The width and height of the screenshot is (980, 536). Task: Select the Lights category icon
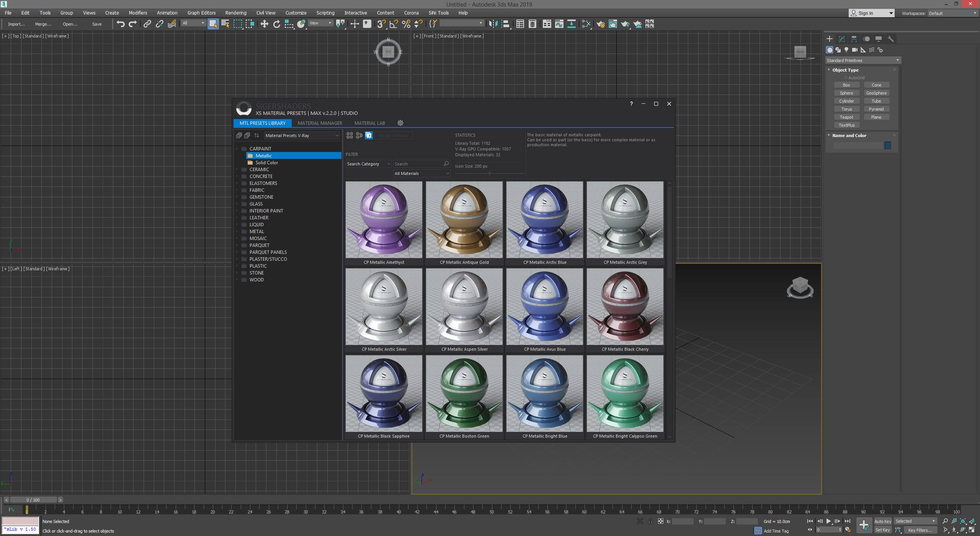(x=846, y=50)
